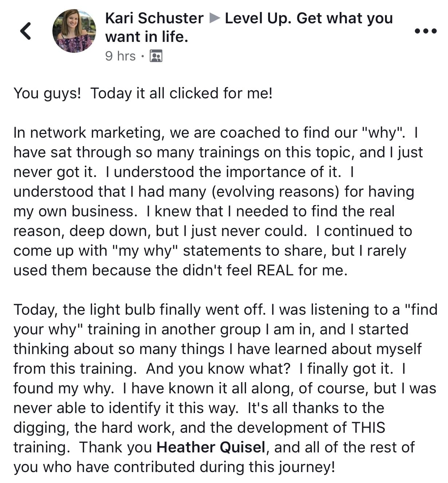The height and width of the screenshot is (483, 448).
Task: Open Kari Schuster's profile picture
Action: click(x=74, y=31)
